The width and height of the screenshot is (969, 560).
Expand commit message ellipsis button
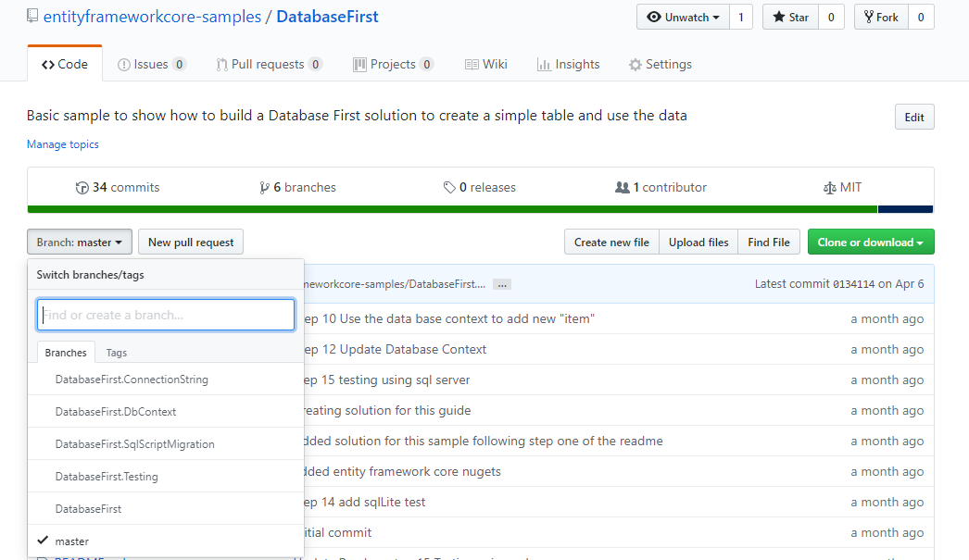pos(502,285)
